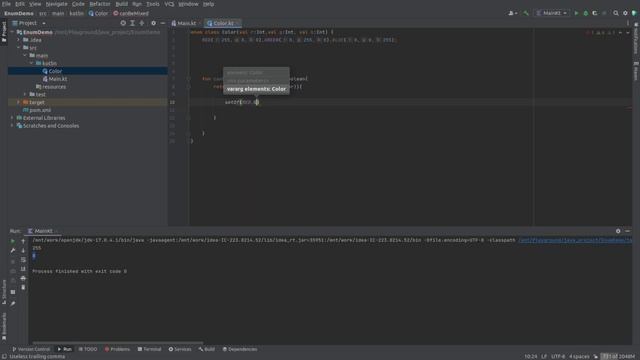Collapse the EnumDemo project root
The height and width of the screenshot is (360, 640).
click(x=12, y=32)
